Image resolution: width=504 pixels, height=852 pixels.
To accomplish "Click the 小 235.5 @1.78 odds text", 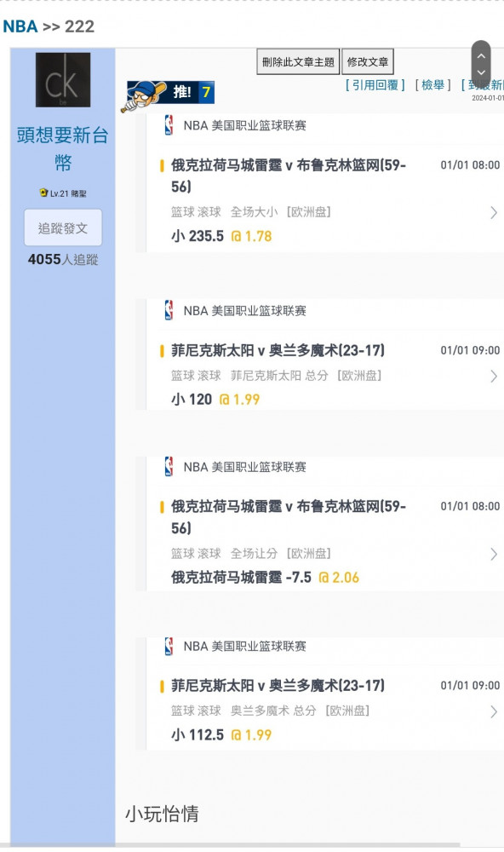I will click(x=221, y=236).
